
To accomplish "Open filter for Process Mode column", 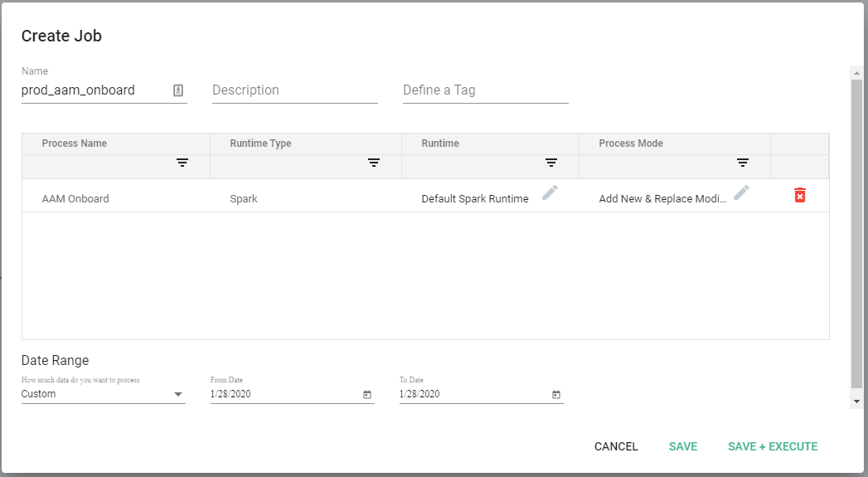I will pos(743,163).
